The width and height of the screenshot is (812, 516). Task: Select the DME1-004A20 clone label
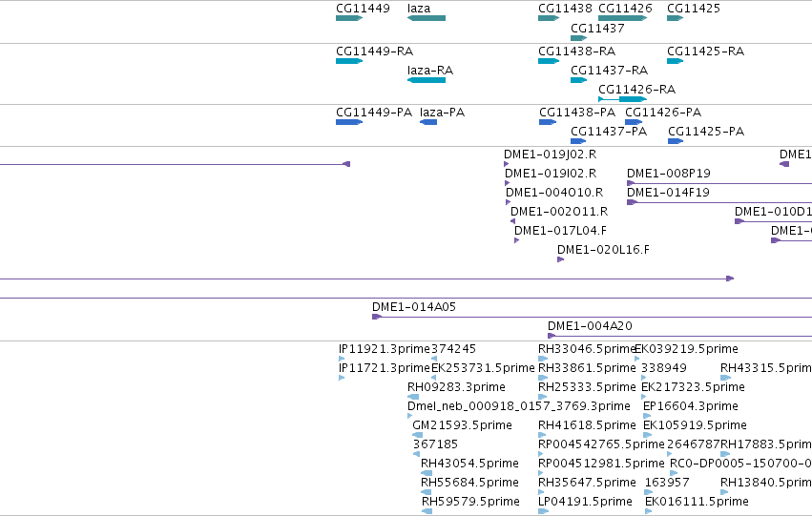[x=590, y=326]
